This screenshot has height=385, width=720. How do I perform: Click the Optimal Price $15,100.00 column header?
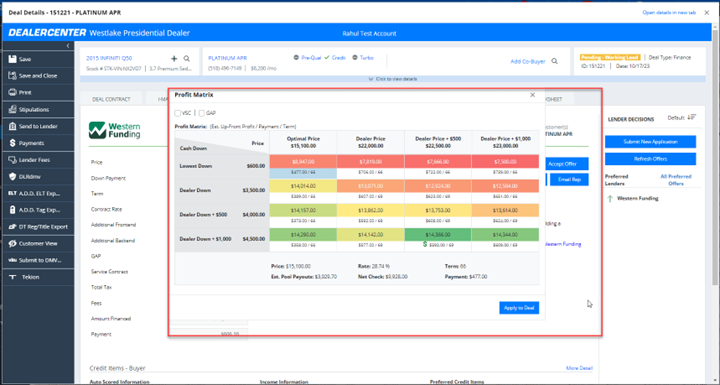[303, 142]
